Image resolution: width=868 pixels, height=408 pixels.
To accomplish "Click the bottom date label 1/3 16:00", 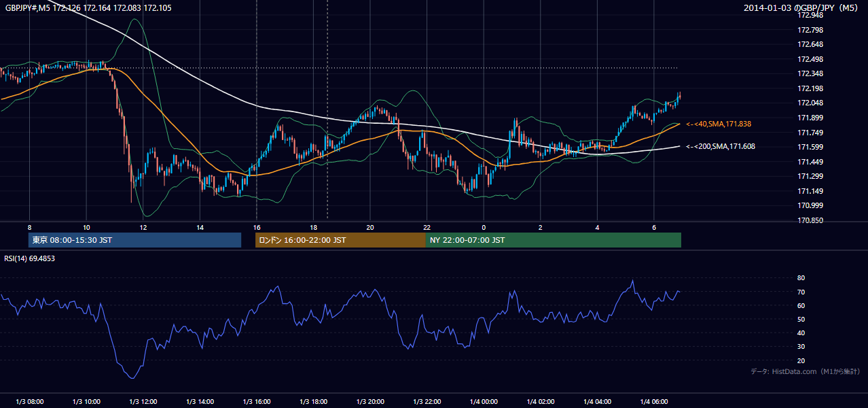I will pos(257,402).
